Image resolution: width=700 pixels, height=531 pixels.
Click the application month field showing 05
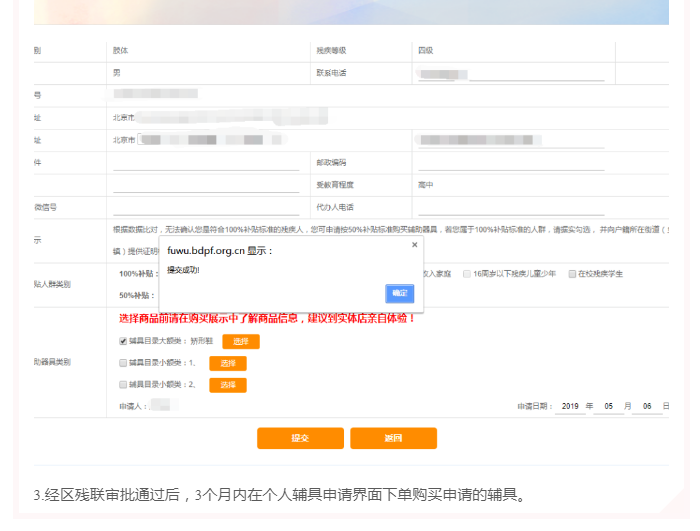click(x=607, y=406)
